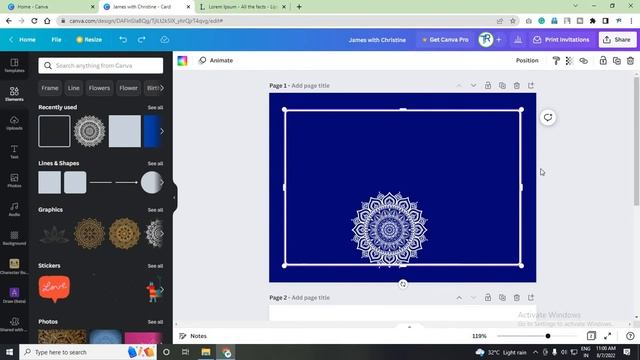Lock Page 2
The width and height of the screenshot is (640, 360).
(488, 298)
